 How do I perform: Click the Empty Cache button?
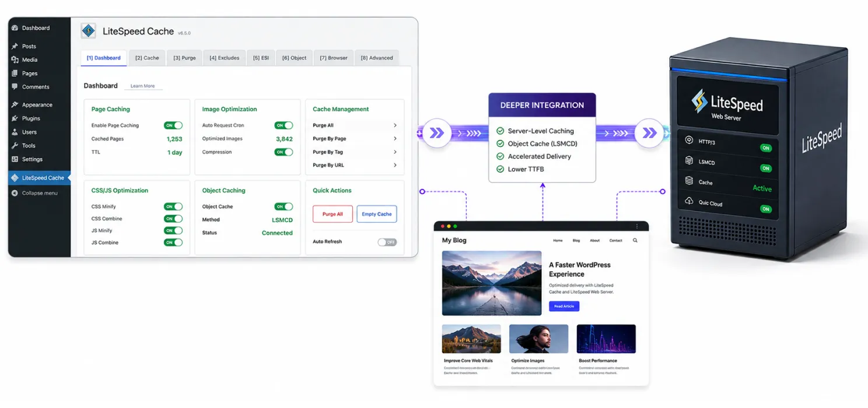pos(377,214)
